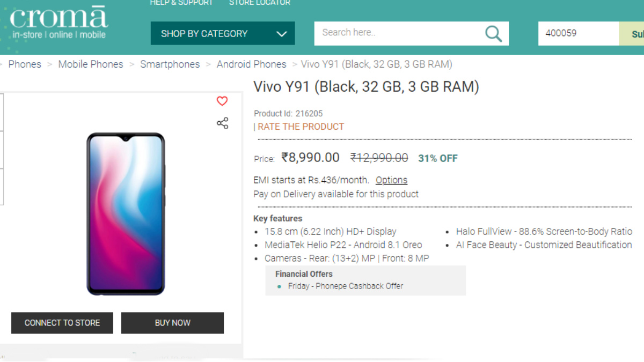Navigate to Phones breadcrumb

pyautogui.click(x=25, y=64)
